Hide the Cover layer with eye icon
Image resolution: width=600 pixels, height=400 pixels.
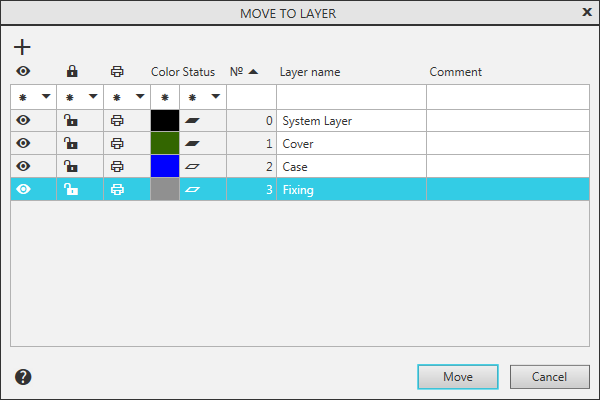pos(24,143)
